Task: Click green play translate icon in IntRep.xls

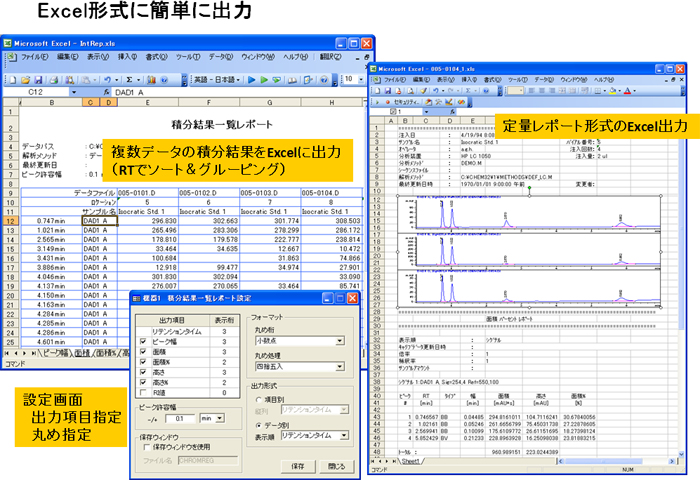Action: pyautogui.click(x=264, y=80)
